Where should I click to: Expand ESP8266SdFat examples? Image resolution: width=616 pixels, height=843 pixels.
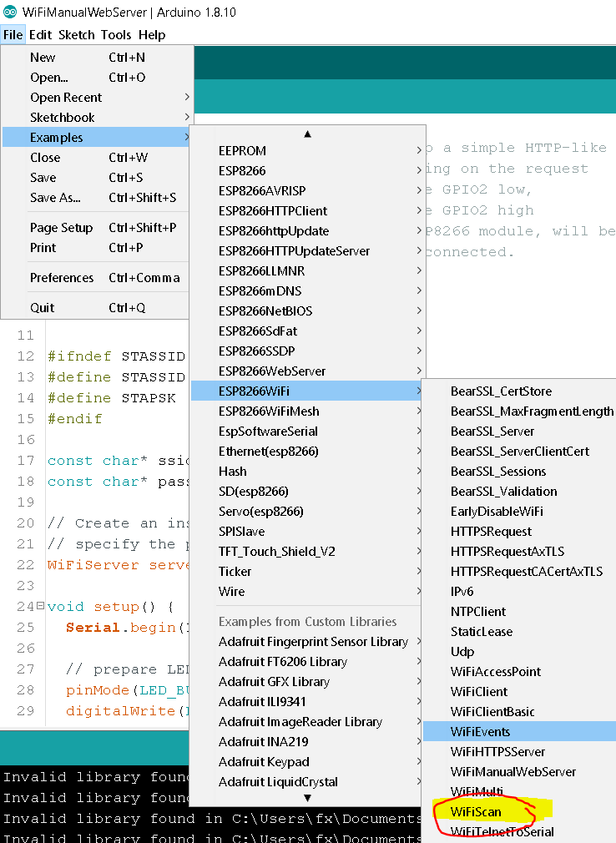click(x=307, y=331)
